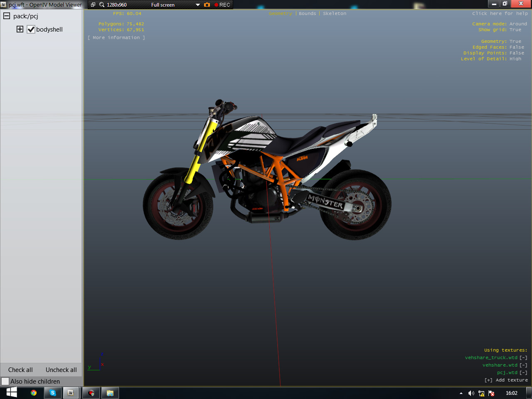The height and width of the screenshot is (399, 532).
Task: Uncheck the bodyshell visibility checkbox
Action: tap(31, 30)
